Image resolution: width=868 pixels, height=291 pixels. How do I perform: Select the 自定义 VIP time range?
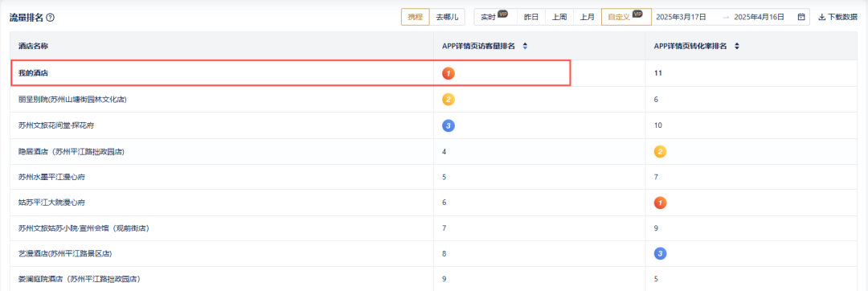[x=626, y=17]
